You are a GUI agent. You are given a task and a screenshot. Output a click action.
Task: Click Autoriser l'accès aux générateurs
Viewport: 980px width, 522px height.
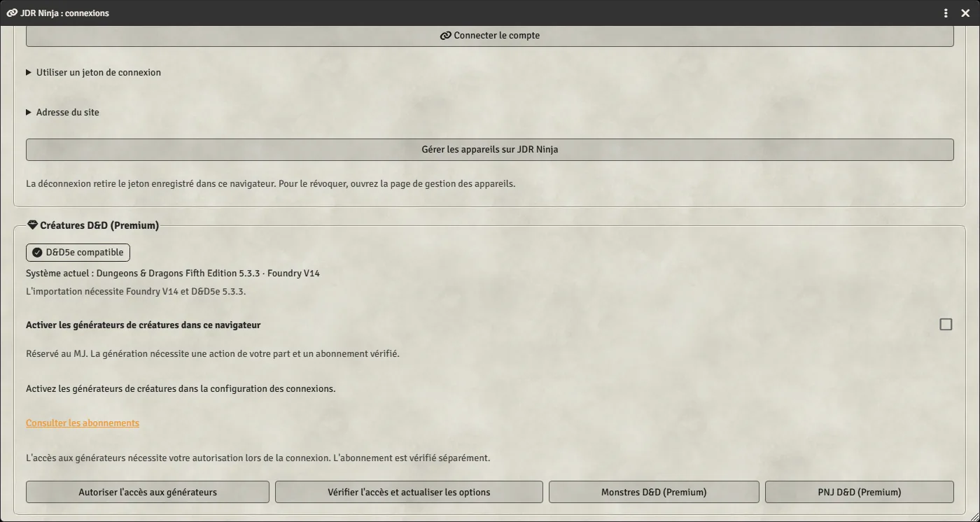(x=148, y=492)
